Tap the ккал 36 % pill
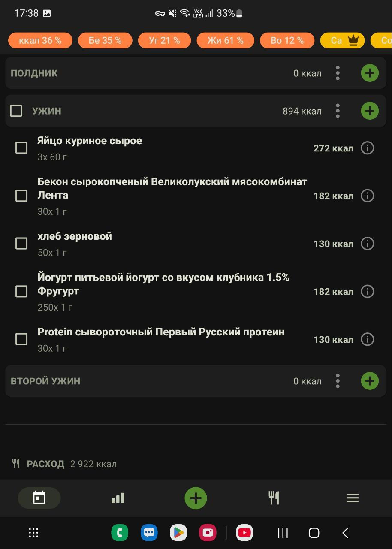Viewport: 392px width, 549px height. 40,41
